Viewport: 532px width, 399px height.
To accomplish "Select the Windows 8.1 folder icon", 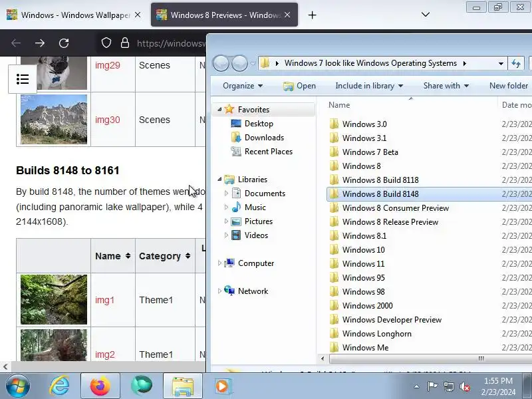I will [x=334, y=235].
